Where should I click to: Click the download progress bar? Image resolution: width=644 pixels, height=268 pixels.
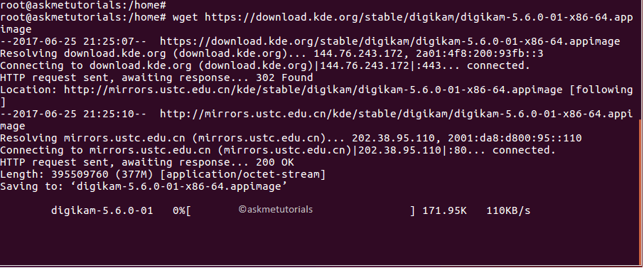click(301, 211)
